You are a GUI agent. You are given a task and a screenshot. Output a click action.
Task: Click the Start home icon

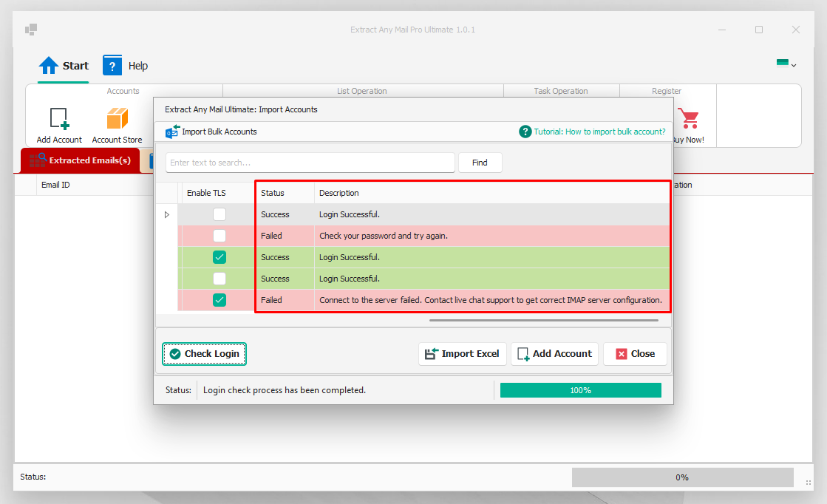pyautogui.click(x=49, y=65)
